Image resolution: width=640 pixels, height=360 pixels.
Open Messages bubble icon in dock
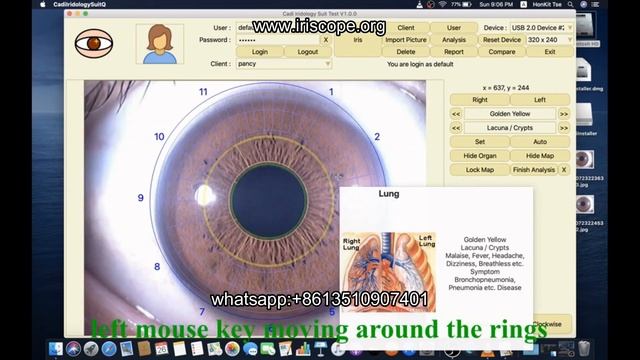tap(250, 349)
